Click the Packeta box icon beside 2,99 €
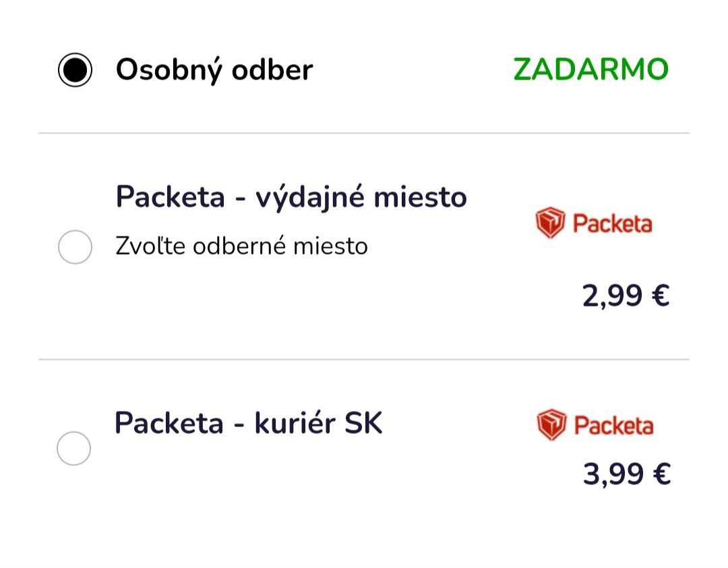Viewport: 728px width, 568px height. [550, 223]
